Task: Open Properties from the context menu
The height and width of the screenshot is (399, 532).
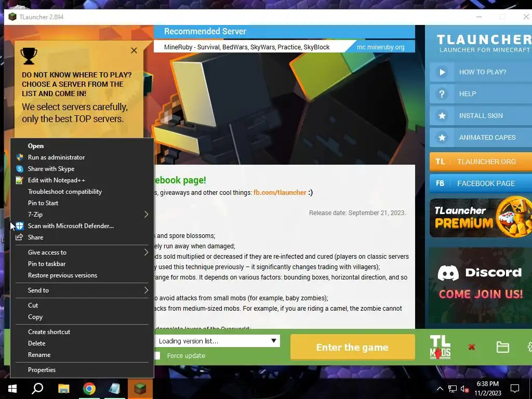Action: (x=82, y=370)
